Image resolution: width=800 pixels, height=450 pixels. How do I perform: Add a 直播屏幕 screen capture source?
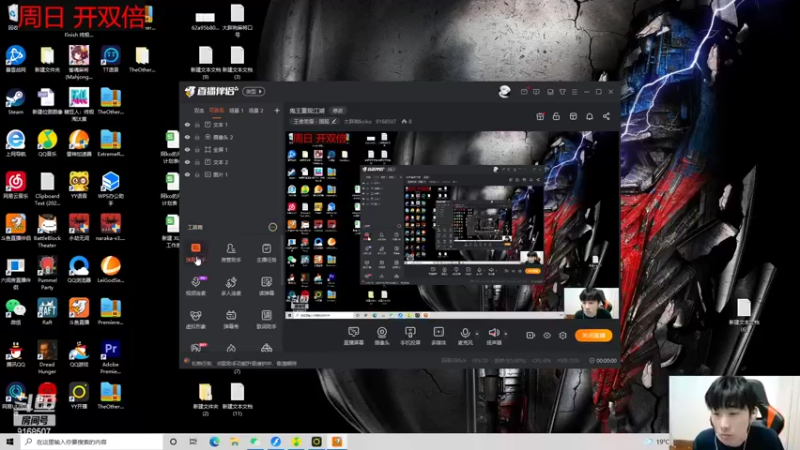(353, 336)
